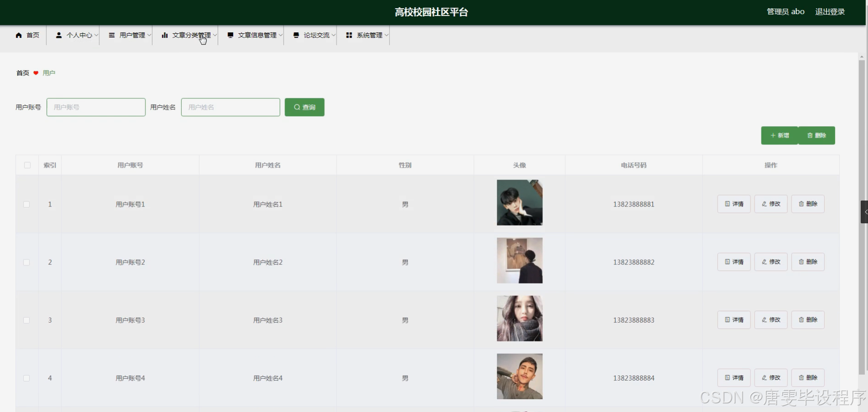
Task: Click the bar chart icon beside 文章分类管理
Action: [x=164, y=35]
